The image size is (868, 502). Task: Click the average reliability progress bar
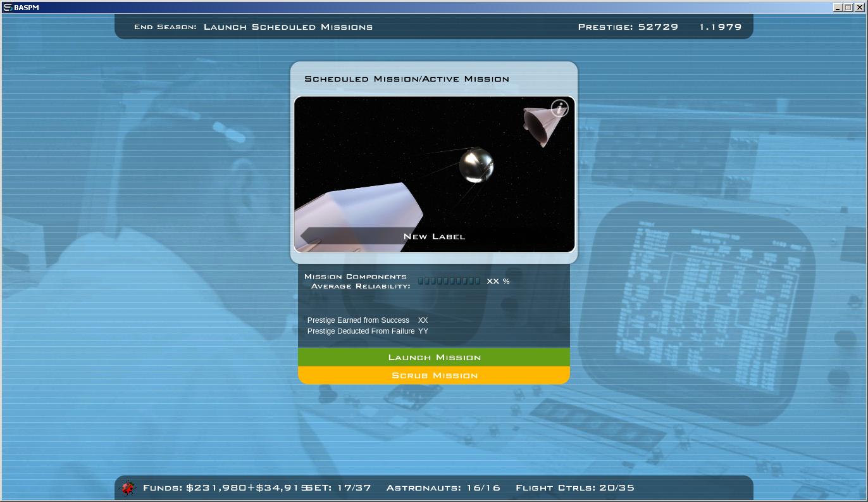(449, 281)
